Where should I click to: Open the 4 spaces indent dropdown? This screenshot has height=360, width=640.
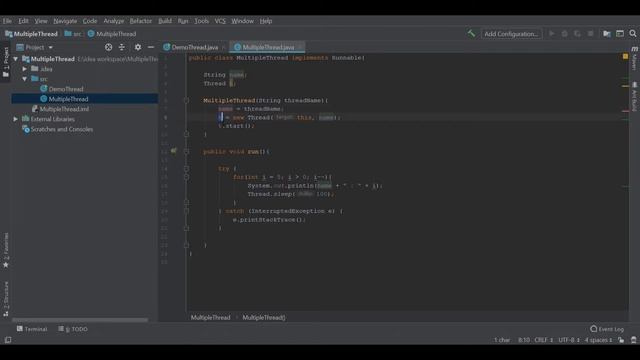coord(598,340)
